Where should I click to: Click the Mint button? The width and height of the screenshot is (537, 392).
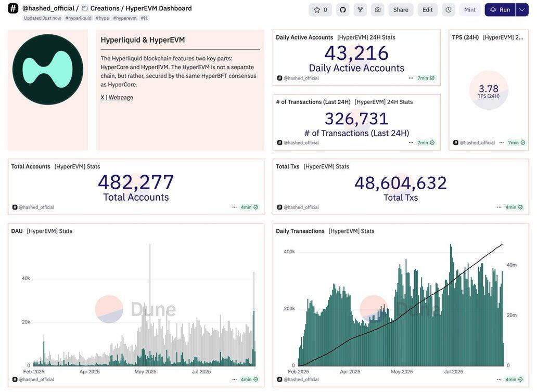(x=470, y=10)
